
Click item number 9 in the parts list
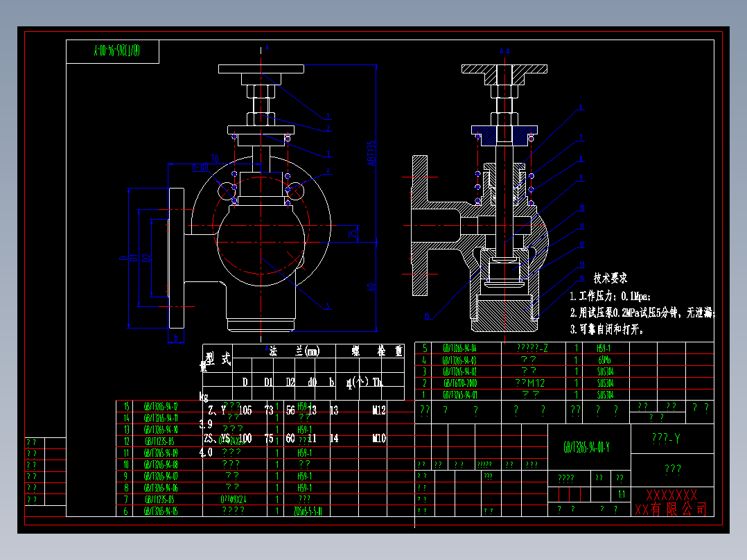pos(126,475)
